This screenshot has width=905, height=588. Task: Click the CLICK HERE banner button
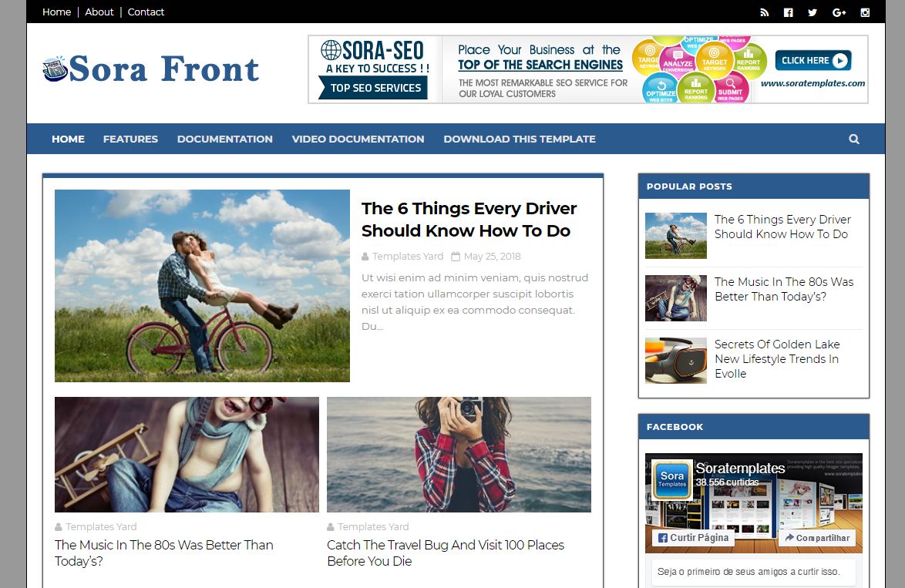point(813,61)
